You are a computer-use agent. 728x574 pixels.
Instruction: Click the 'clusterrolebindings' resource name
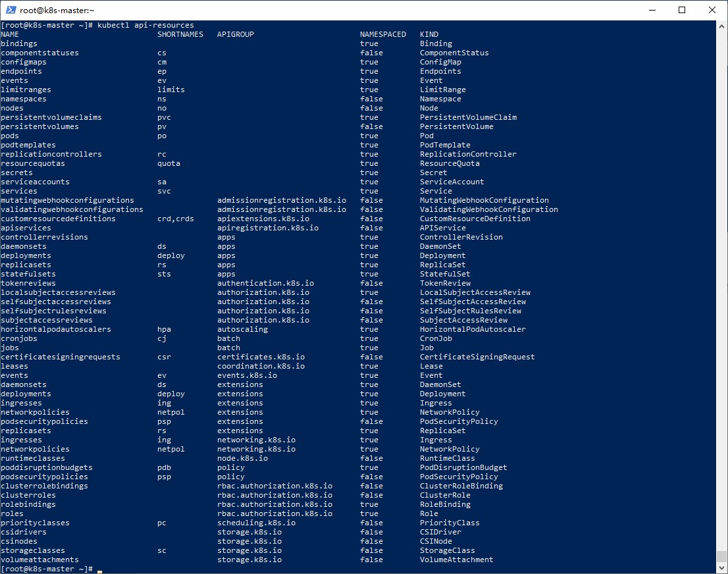coord(44,486)
